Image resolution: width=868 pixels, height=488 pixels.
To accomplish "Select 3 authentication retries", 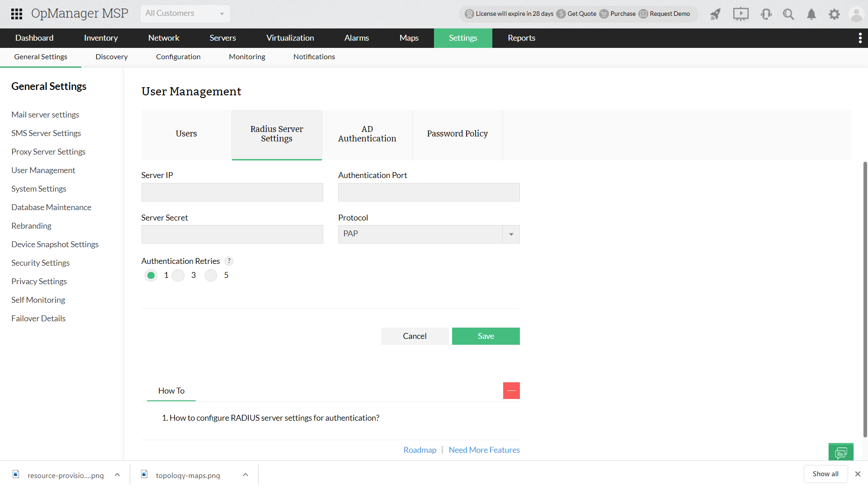I will [x=178, y=275].
